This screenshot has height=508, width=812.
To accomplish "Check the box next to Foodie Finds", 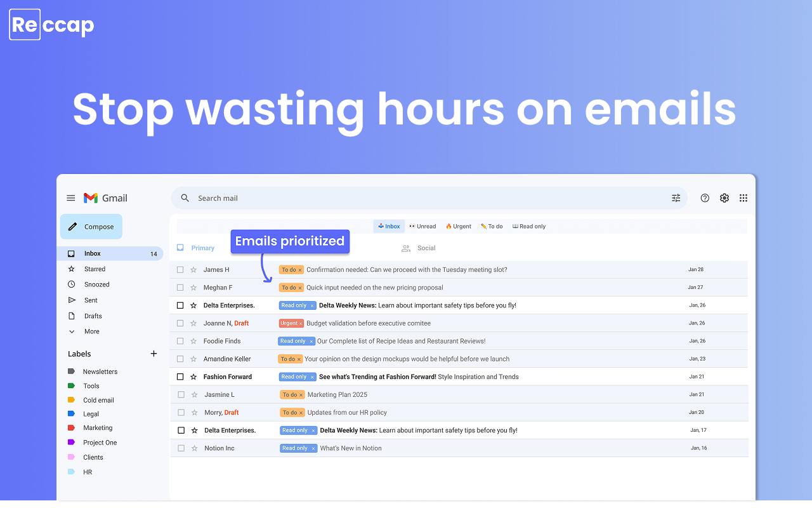I will coord(180,341).
